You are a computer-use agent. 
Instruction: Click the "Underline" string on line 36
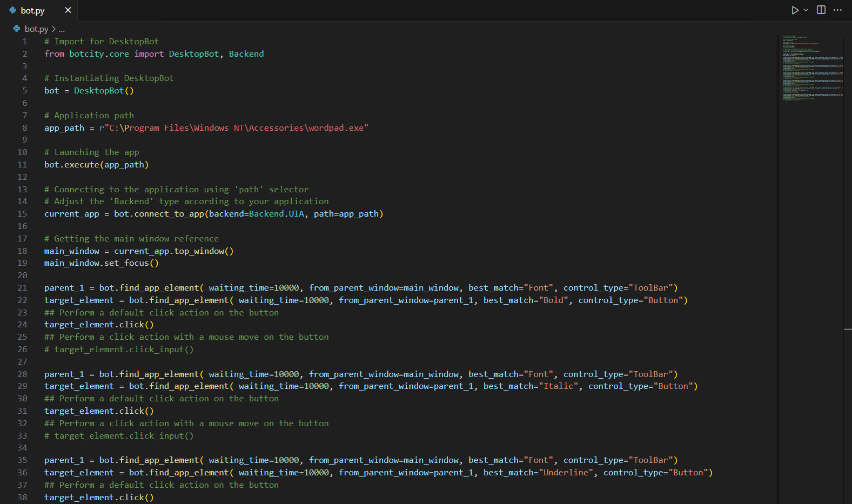(x=566, y=473)
